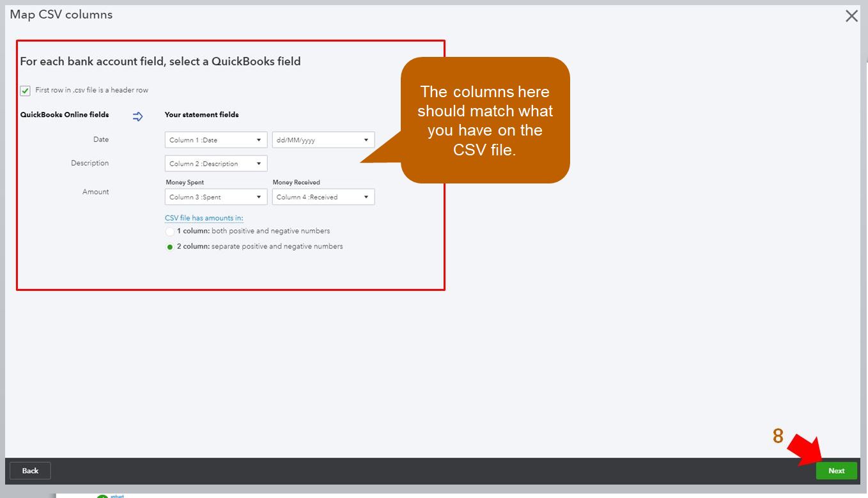
Task: Uncheck 'First row in .csv file is a header row'
Action: tap(25, 91)
